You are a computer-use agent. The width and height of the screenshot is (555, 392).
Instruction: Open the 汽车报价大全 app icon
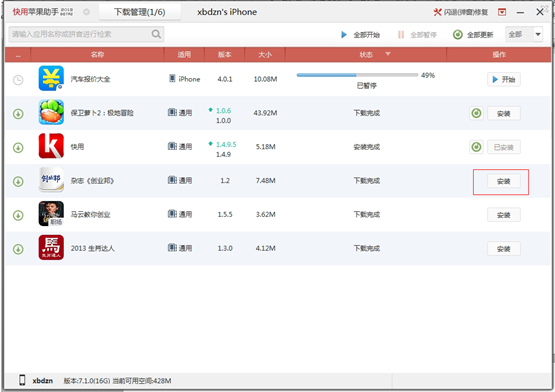click(x=51, y=78)
